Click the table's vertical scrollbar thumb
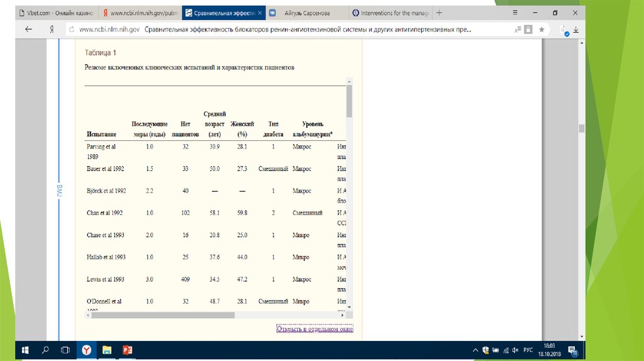The width and height of the screenshot is (644, 361). click(x=349, y=101)
